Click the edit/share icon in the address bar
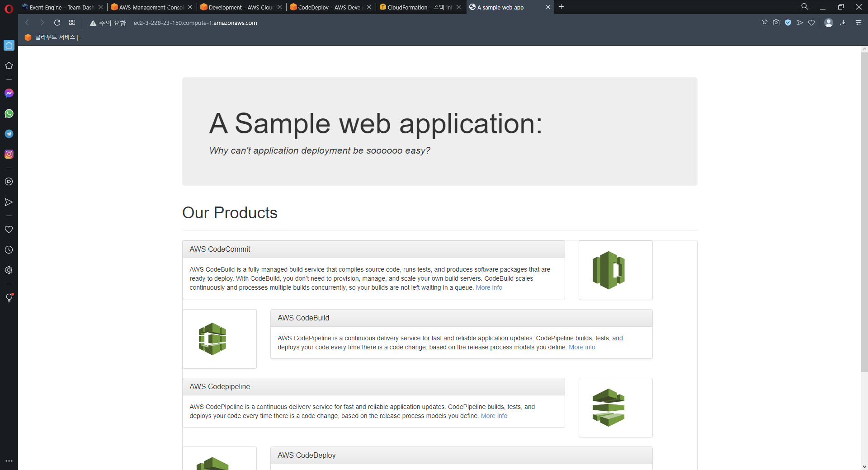 pyautogui.click(x=764, y=23)
